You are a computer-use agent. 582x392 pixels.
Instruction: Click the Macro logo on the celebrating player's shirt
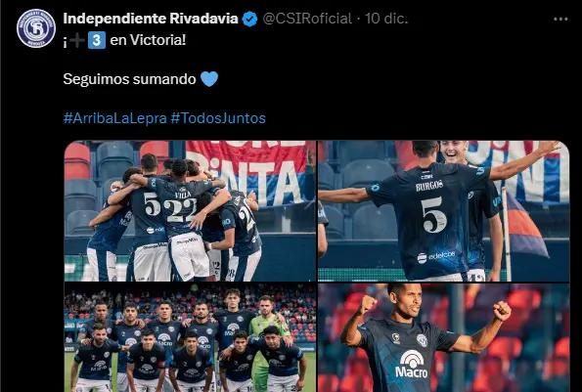point(411,365)
